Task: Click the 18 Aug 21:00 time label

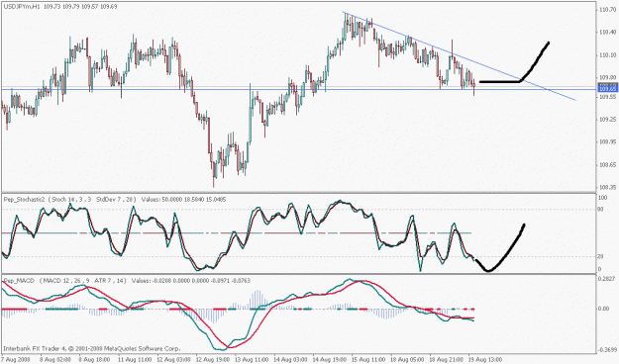Action: point(446,360)
